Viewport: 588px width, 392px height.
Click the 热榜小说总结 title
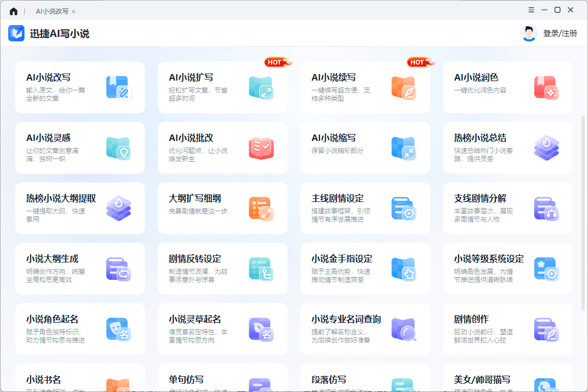tap(480, 138)
